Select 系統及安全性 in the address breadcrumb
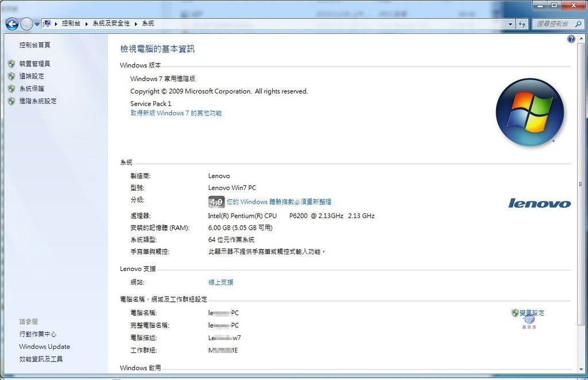 pyautogui.click(x=111, y=23)
